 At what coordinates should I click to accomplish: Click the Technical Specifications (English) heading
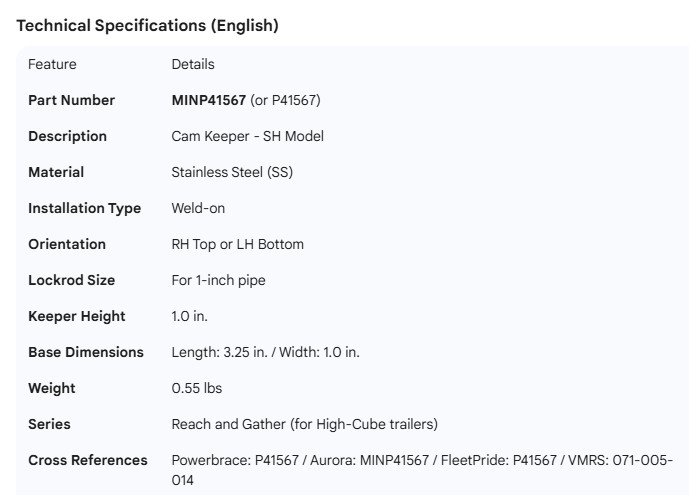pos(147,26)
